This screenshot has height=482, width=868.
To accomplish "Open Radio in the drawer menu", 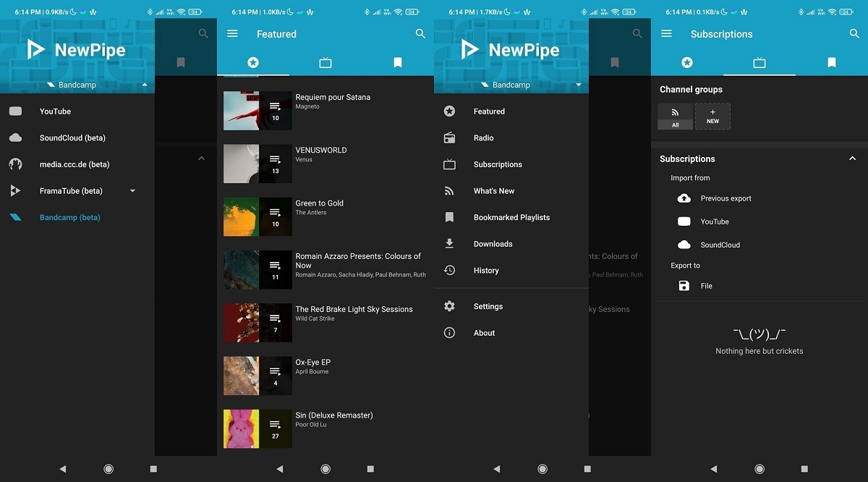I will pyautogui.click(x=483, y=138).
